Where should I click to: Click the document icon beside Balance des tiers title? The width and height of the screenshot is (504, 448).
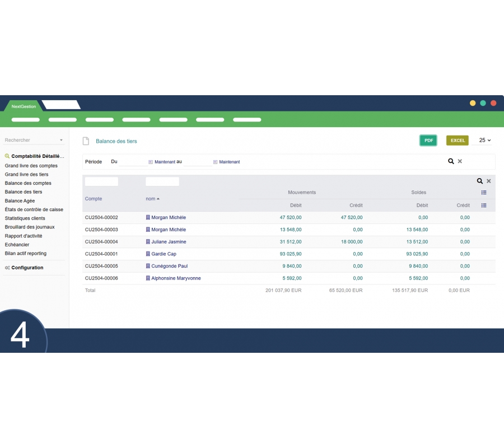pyautogui.click(x=86, y=141)
